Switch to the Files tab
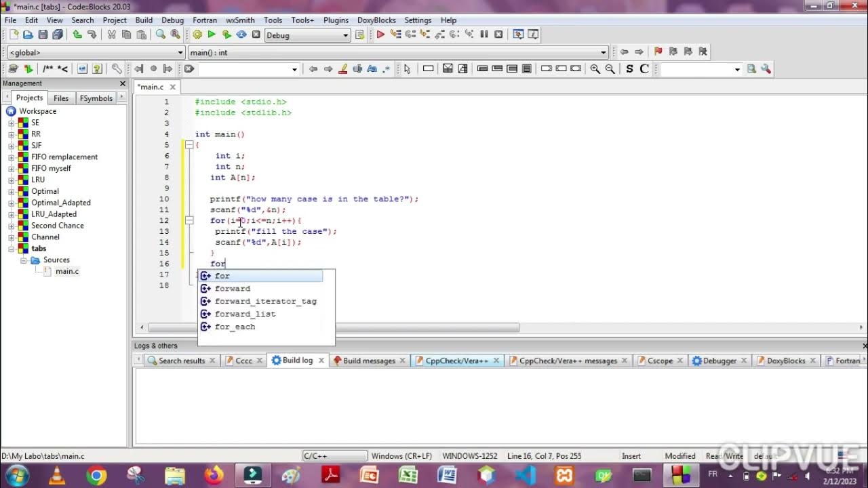This screenshot has height=488, width=868. pyautogui.click(x=61, y=98)
